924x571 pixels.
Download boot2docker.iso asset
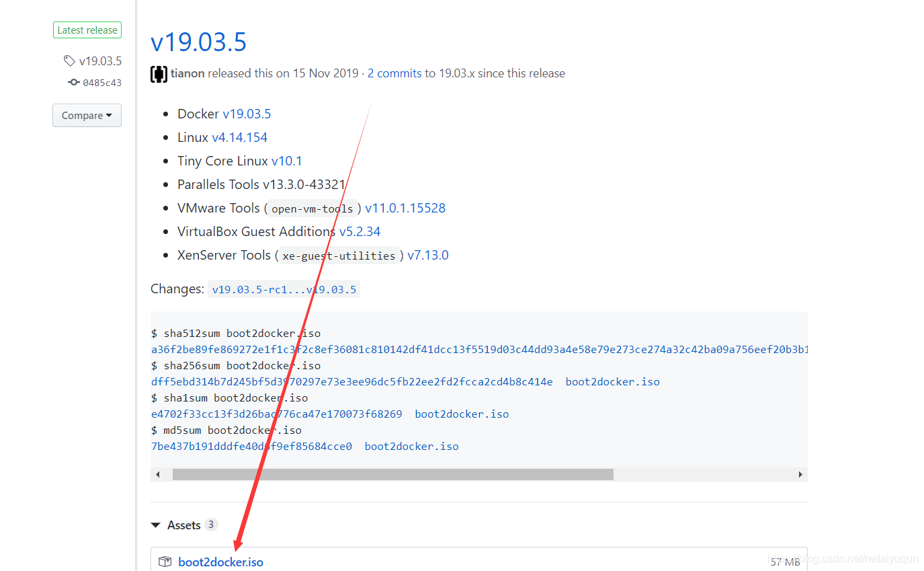coord(220,562)
